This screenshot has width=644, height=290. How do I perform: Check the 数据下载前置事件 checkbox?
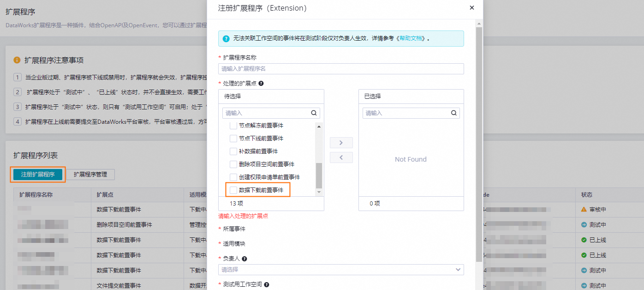pos(233,190)
